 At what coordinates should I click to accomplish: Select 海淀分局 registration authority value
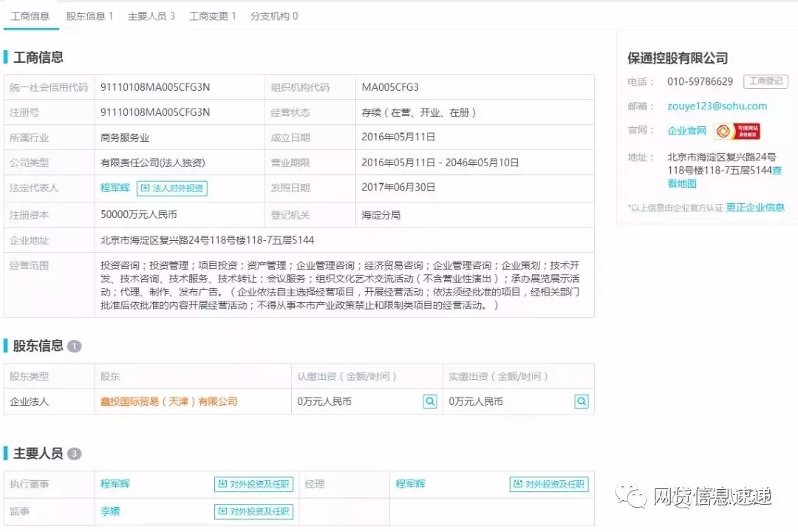click(381, 215)
